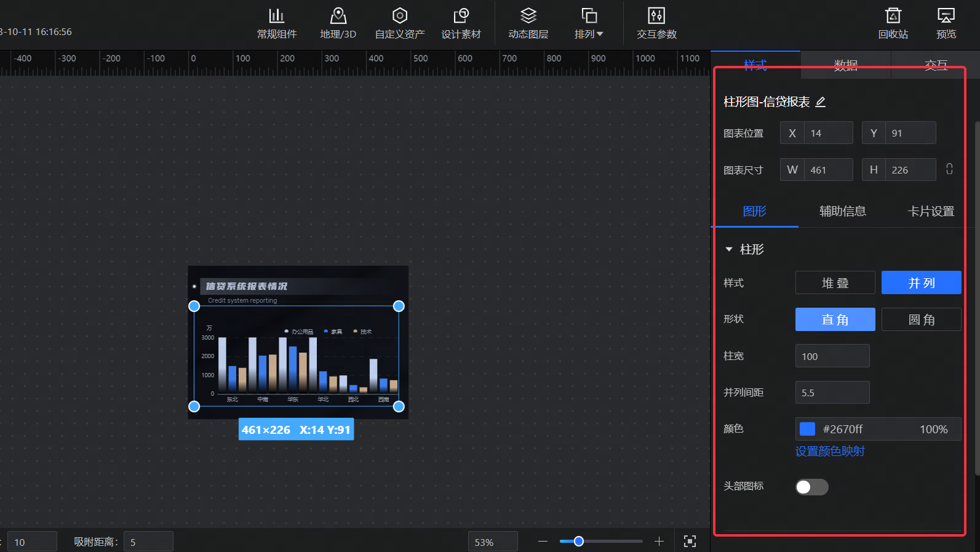This screenshot has width=980, height=552.
Task: Expand the 排列 arrangement dropdown
Action: [589, 34]
